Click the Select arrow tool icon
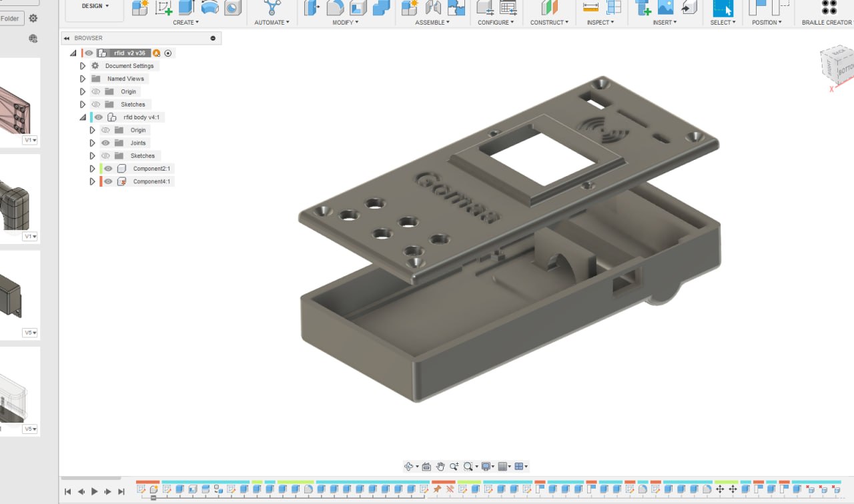The width and height of the screenshot is (854, 504). point(723,8)
